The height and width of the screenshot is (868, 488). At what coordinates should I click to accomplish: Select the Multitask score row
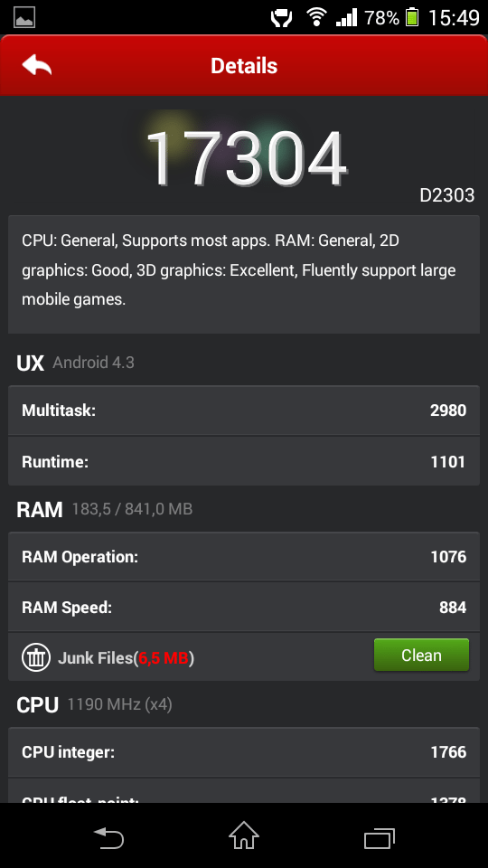244,410
